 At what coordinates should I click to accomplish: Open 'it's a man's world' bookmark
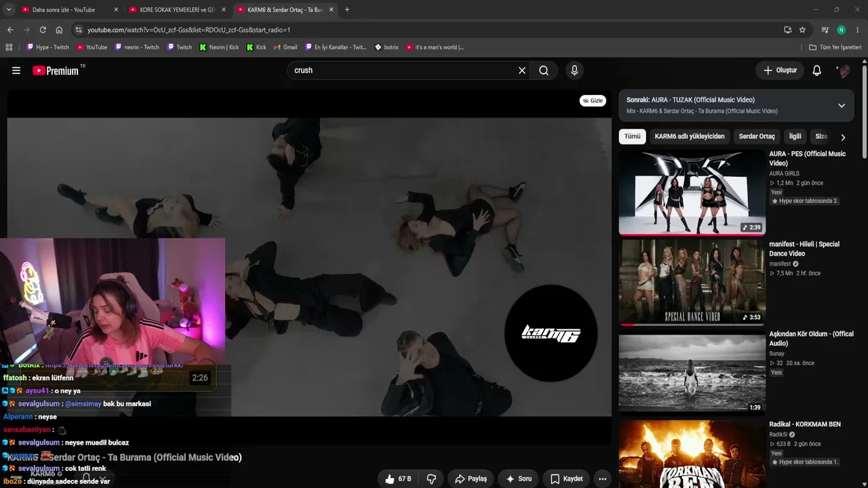(435, 47)
